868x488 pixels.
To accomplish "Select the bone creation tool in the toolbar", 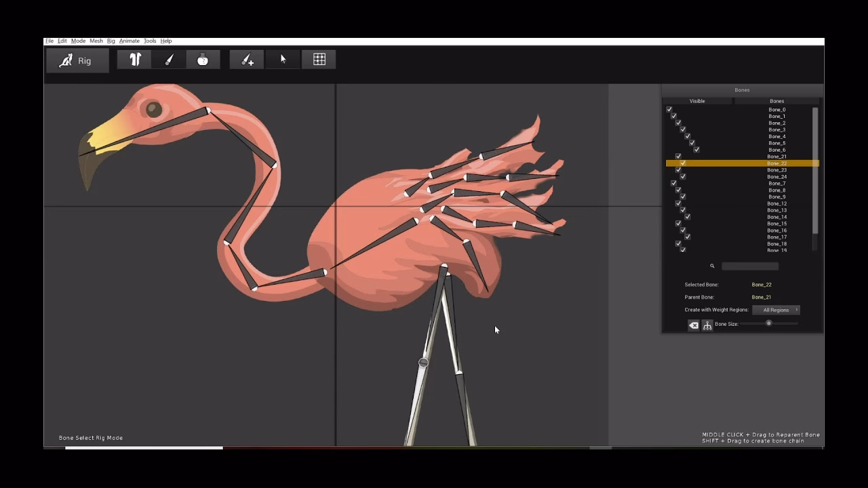I will 134,59.
